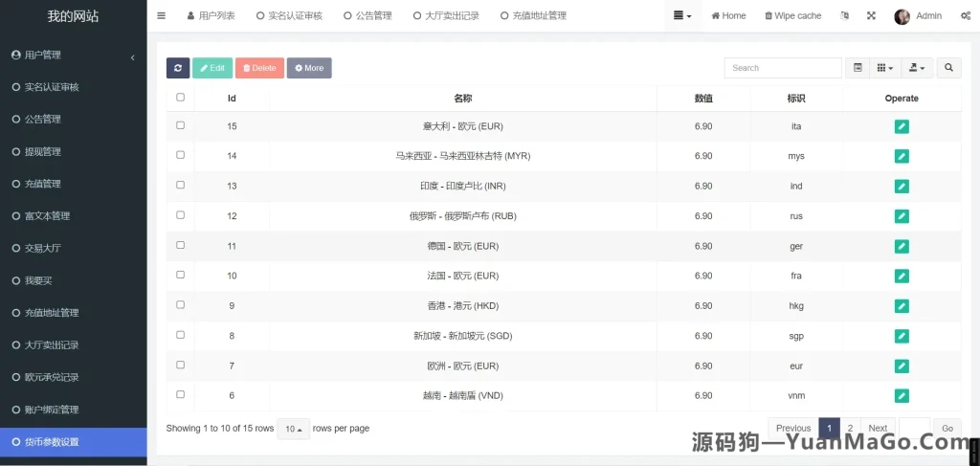
Task: Open 提现管理 in the sidebar
Action: point(74,152)
